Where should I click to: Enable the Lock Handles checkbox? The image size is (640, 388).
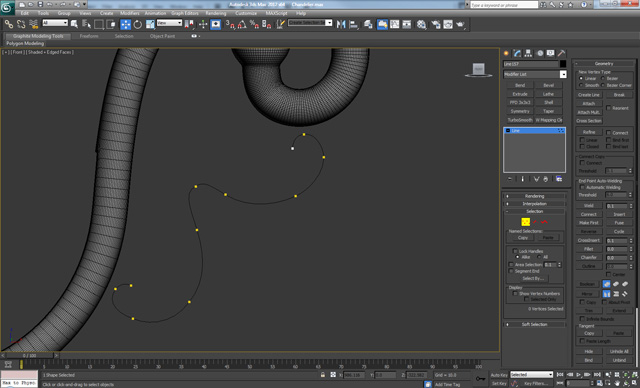coord(515,251)
